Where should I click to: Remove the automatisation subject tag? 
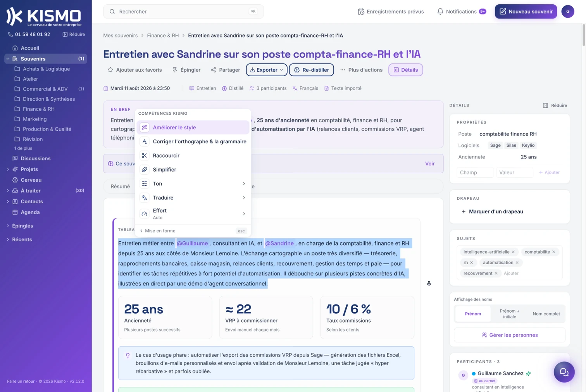517,263
